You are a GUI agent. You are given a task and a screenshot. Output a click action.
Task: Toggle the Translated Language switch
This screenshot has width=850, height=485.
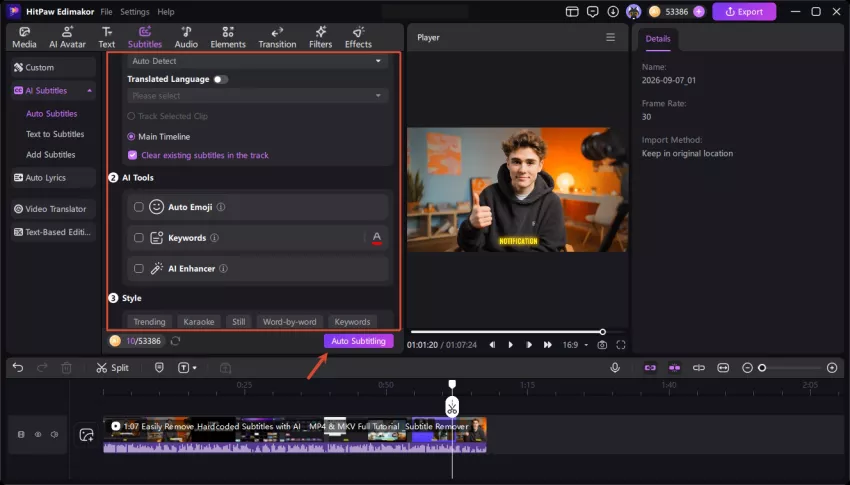click(220, 79)
